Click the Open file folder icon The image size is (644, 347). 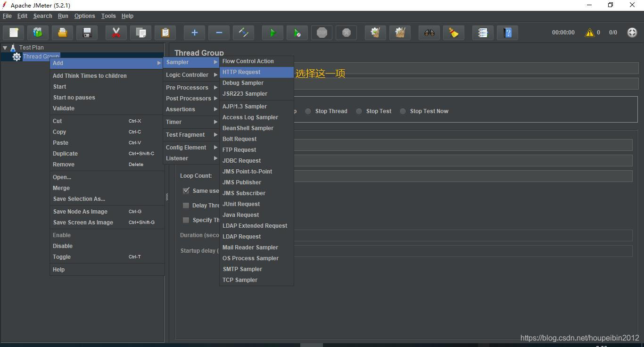(x=62, y=33)
